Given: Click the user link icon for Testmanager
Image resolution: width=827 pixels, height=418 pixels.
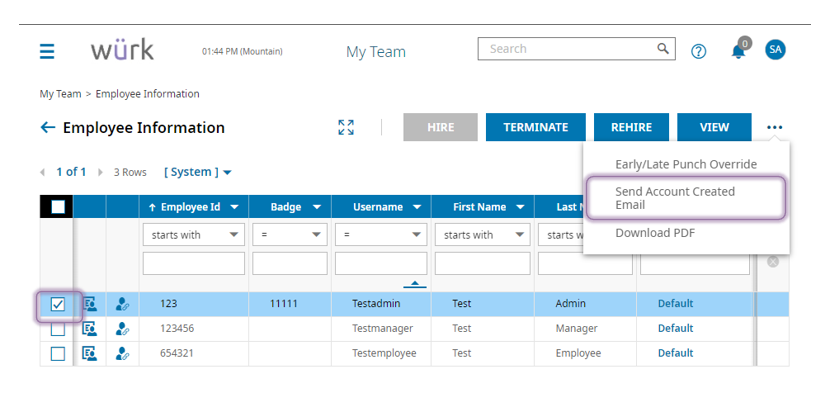Looking at the screenshot, I should pos(122,328).
